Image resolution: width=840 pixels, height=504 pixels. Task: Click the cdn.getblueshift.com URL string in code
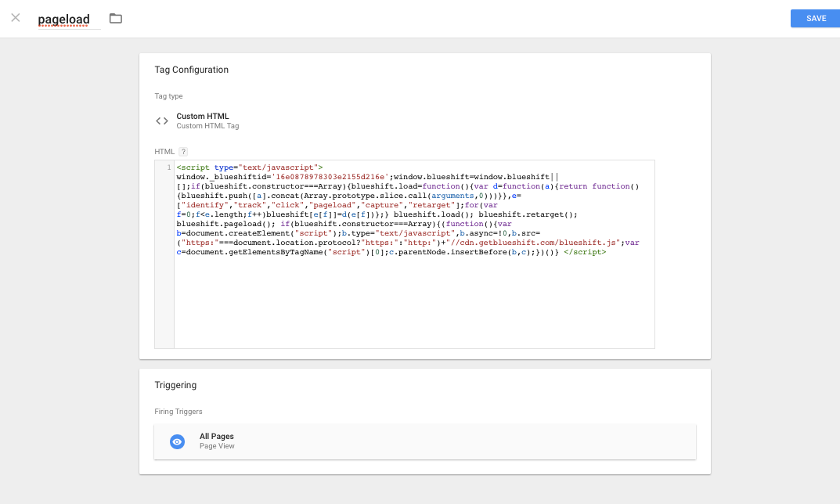click(x=534, y=243)
